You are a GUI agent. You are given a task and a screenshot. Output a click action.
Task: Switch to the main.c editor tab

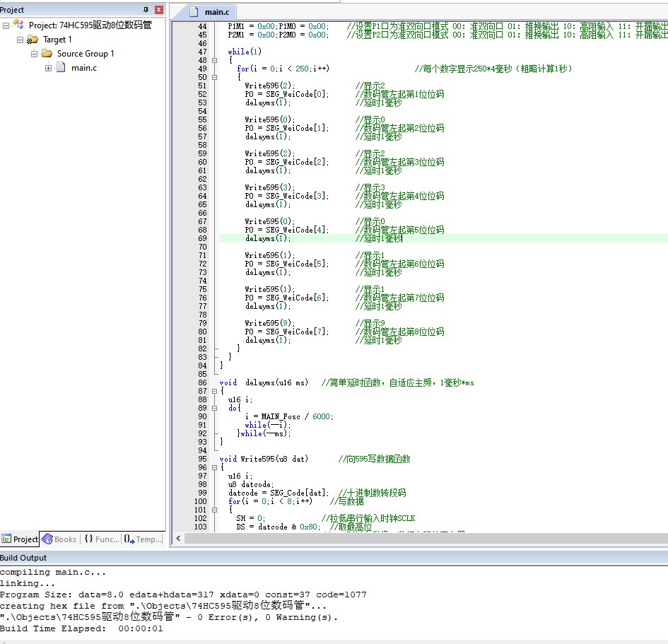pos(216,12)
